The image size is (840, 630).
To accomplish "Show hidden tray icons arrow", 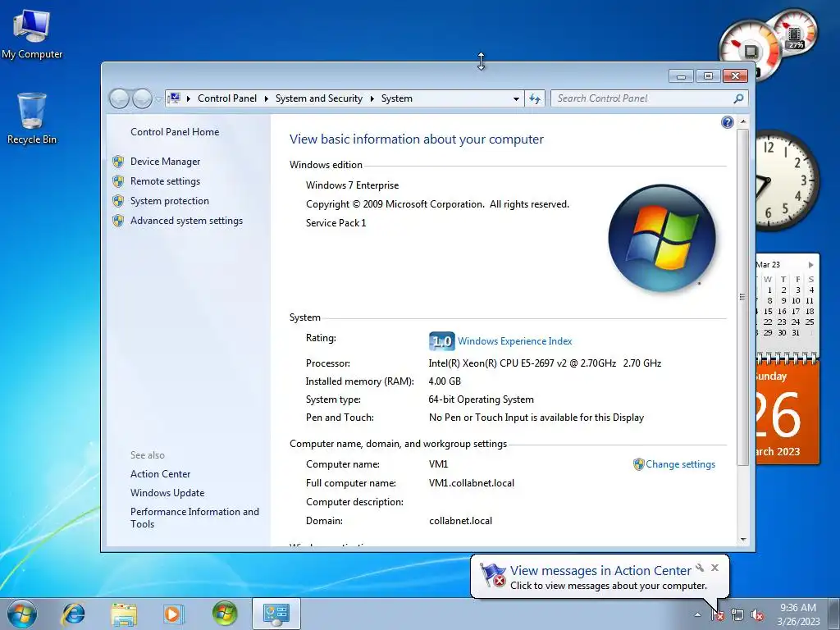I will pos(697,614).
